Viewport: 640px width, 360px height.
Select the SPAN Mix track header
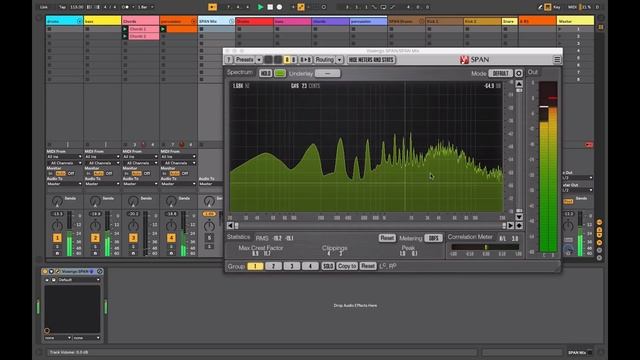pos(216,21)
